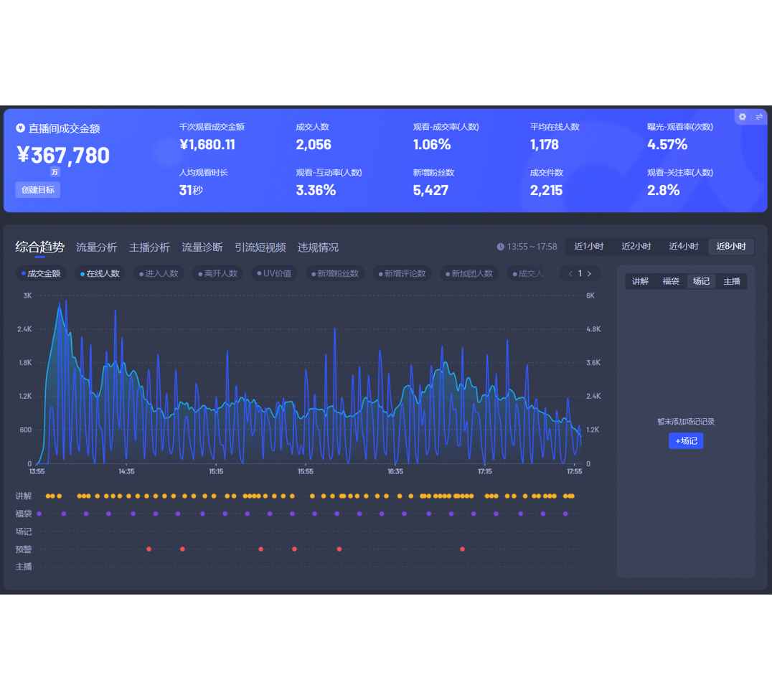Go to previous legend page with left chevron
Image resolution: width=772 pixels, height=700 pixels.
click(x=570, y=273)
